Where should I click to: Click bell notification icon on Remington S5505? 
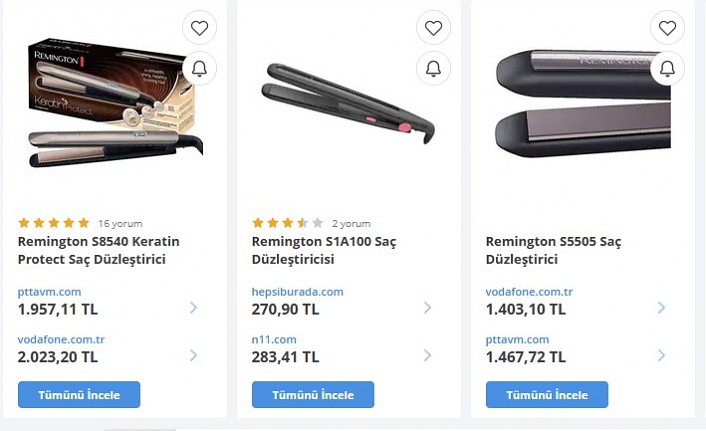pos(667,68)
